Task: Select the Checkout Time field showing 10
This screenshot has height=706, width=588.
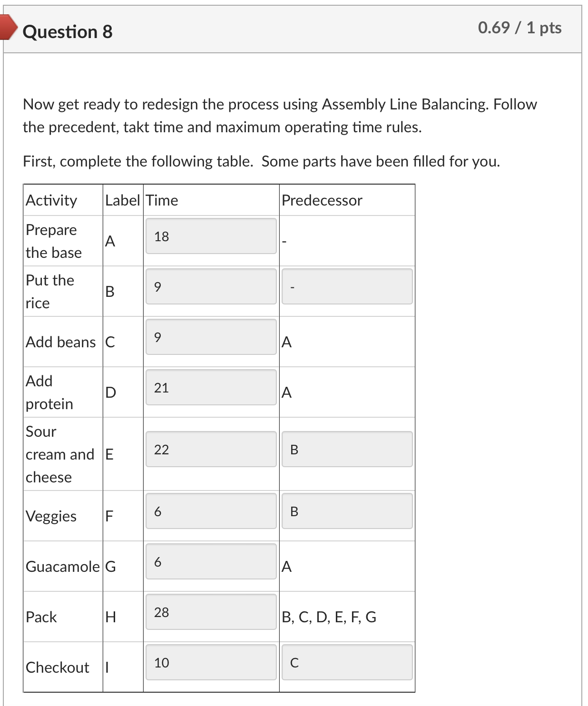Action: [x=211, y=662]
